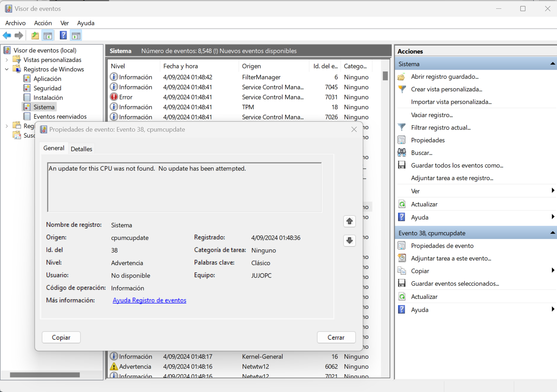Open the Copiar submenu arrow in Acciones

pyautogui.click(x=552, y=271)
